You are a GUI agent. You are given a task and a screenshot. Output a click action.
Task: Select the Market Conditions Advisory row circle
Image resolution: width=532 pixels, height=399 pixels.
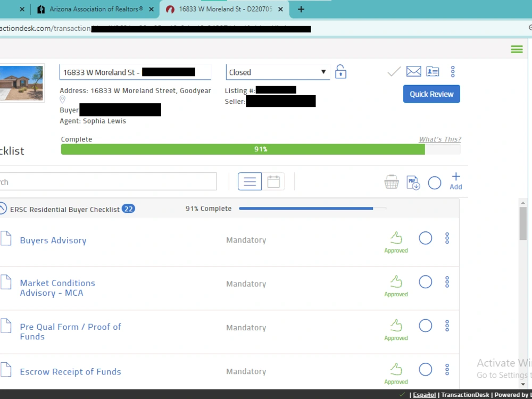[425, 282]
